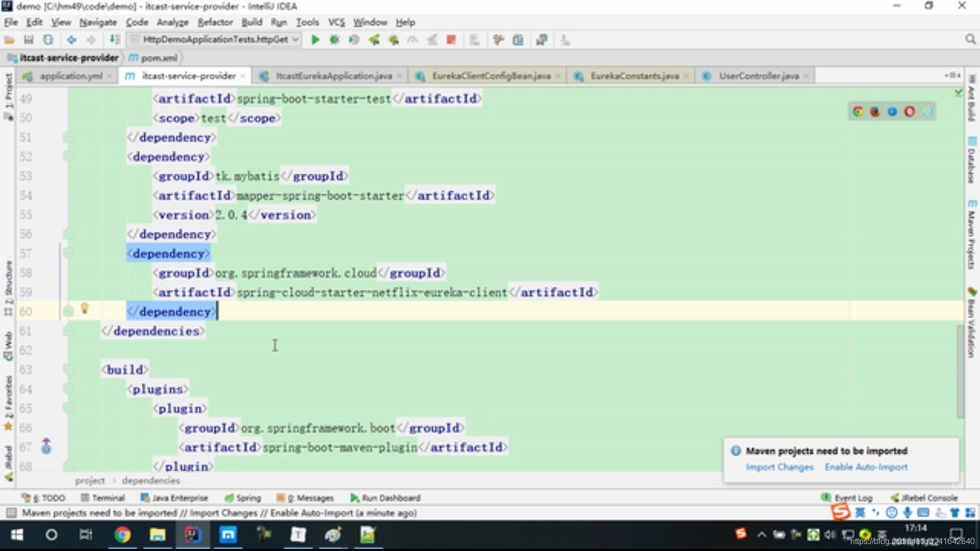980x551 pixels.
Task: Collapse the dependency fold at line 57
Action: point(68,254)
